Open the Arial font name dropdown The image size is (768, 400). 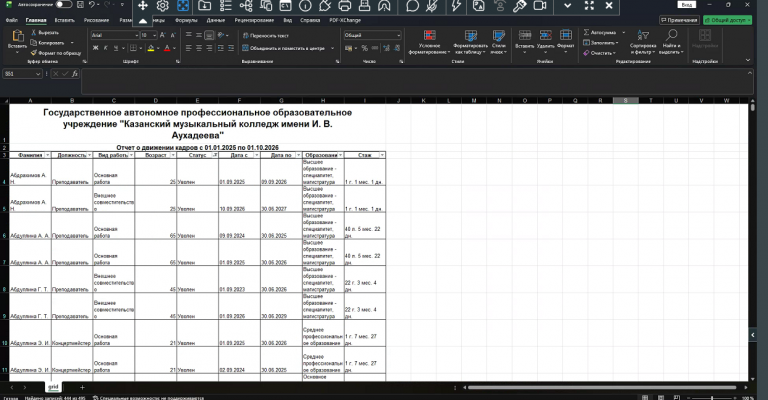pyautogui.click(x=137, y=35)
